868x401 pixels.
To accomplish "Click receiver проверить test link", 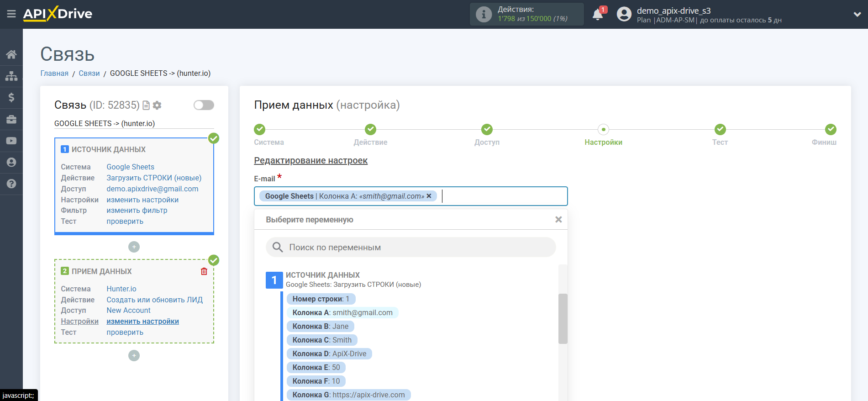I will pyautogui.click(x=125, y=332).
